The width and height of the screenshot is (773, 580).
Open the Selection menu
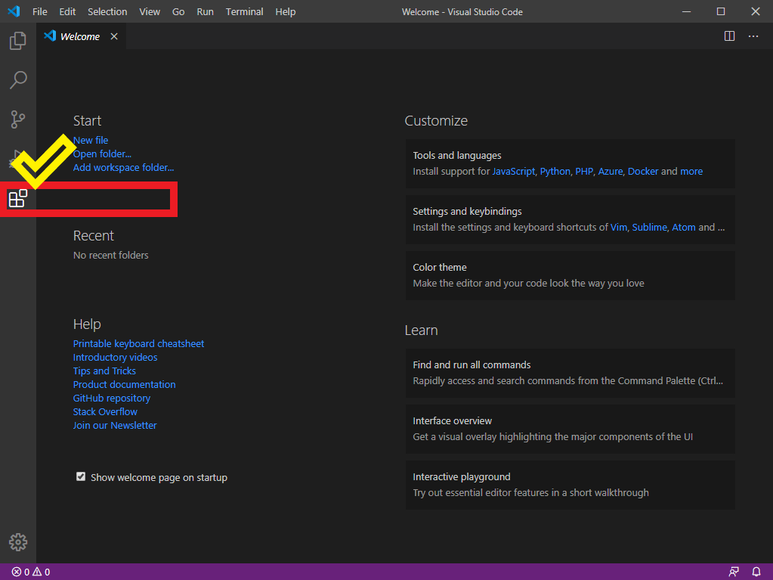[x=107, y=11]
